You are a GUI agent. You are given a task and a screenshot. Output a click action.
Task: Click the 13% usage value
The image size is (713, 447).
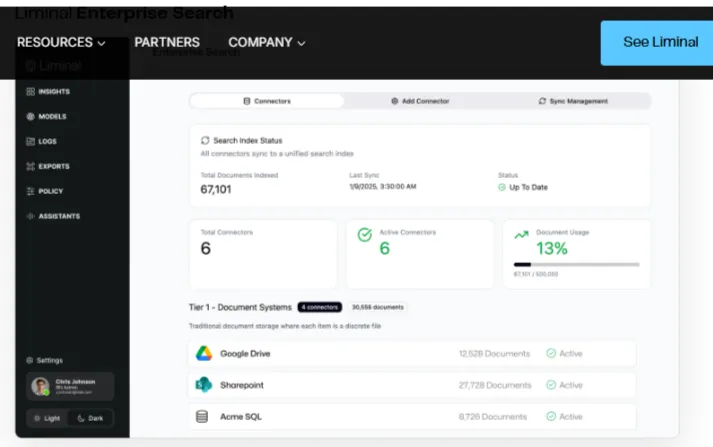[x=552, y=248]
